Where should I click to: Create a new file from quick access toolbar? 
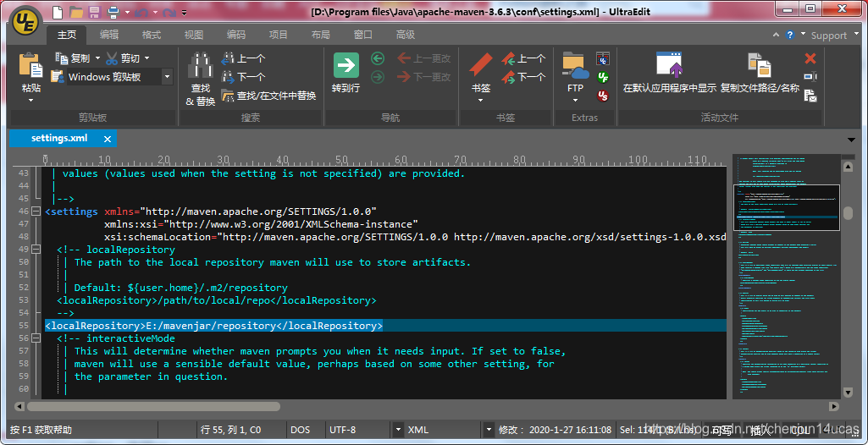[57, 12]
